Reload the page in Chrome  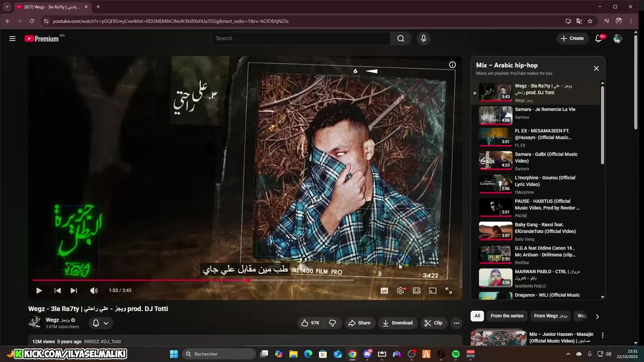32,21
